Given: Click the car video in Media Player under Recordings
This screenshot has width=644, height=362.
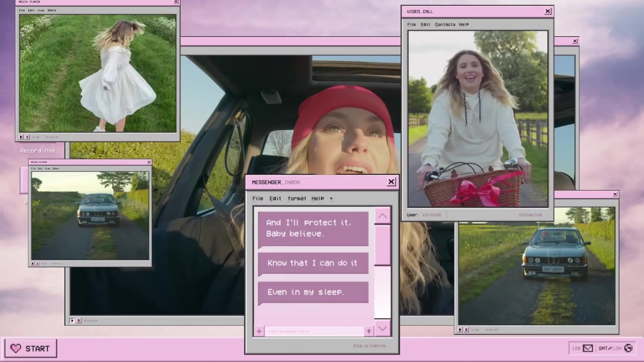Looking at the screenshot, I should point(90,216).
